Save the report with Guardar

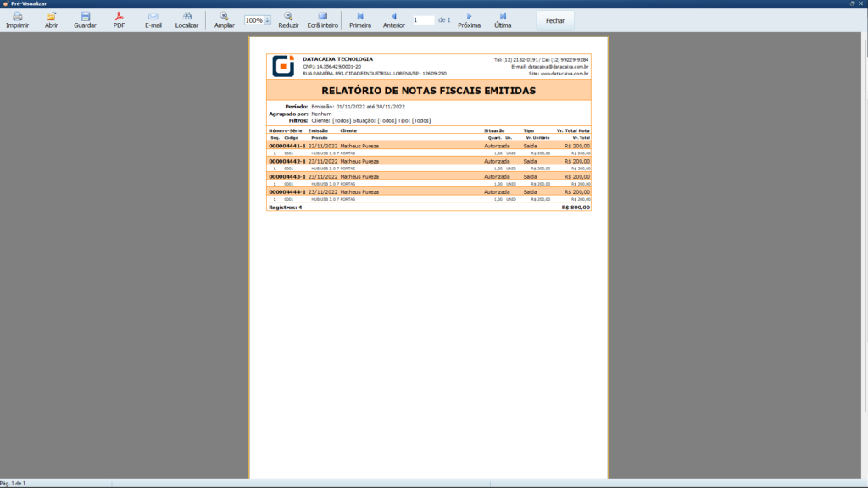point(85,17)
